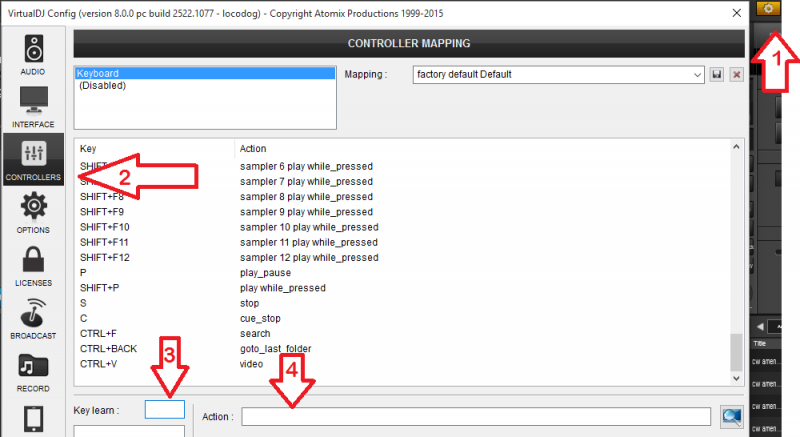The height and width of the screenshot is (437, 800).
Task: Select the SHIFT+P mapping row
Action: click(403, 288)
